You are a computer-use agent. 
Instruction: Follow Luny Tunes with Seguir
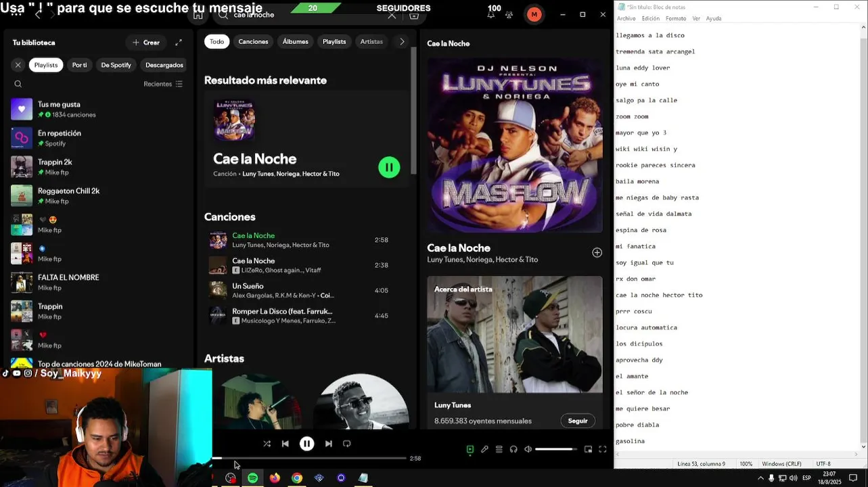point(578,421)
